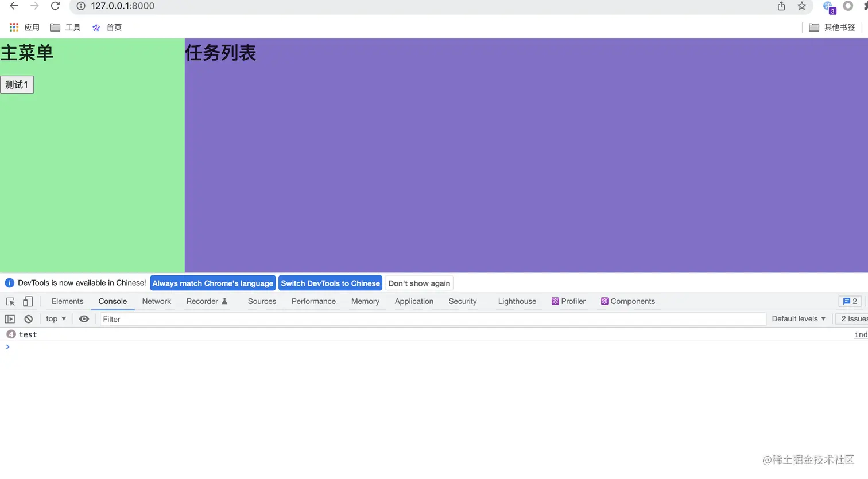The image size is (868, 479).
Task: Switch to the Sources tab
Action: coord(262,301)
